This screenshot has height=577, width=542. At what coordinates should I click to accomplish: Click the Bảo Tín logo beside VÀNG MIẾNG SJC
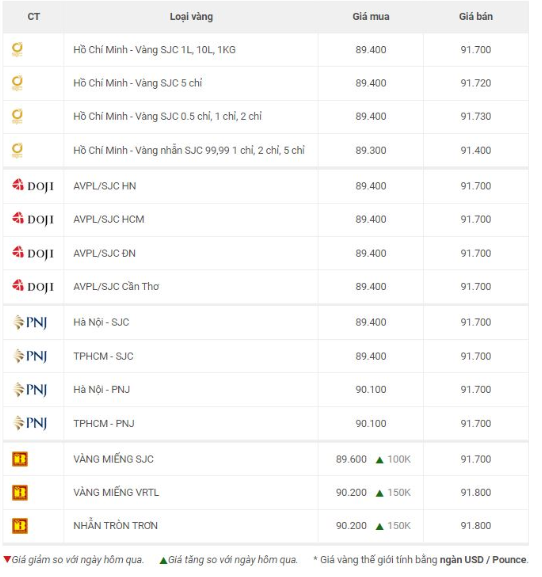coord(20,459)
